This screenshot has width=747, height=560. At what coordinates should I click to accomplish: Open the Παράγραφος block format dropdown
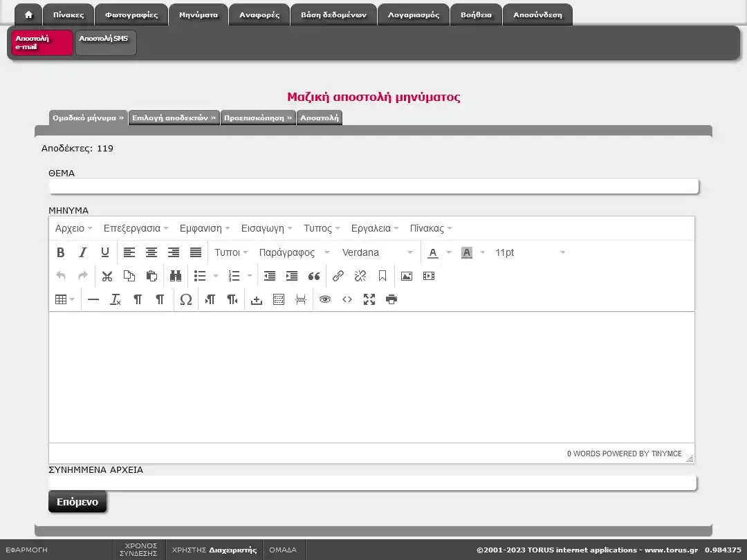point(295,252)
